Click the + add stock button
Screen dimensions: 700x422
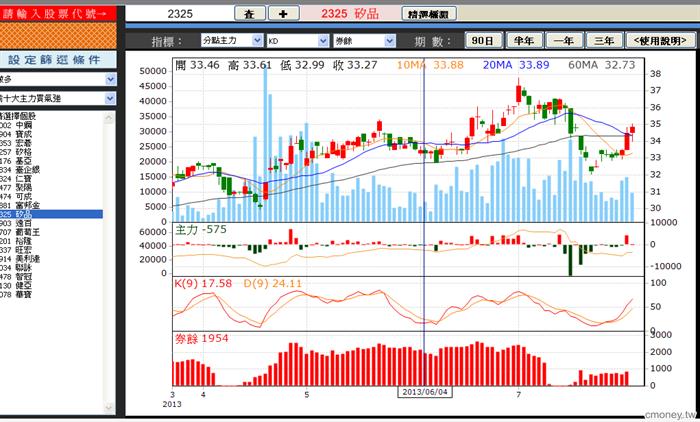pos(283,14)
